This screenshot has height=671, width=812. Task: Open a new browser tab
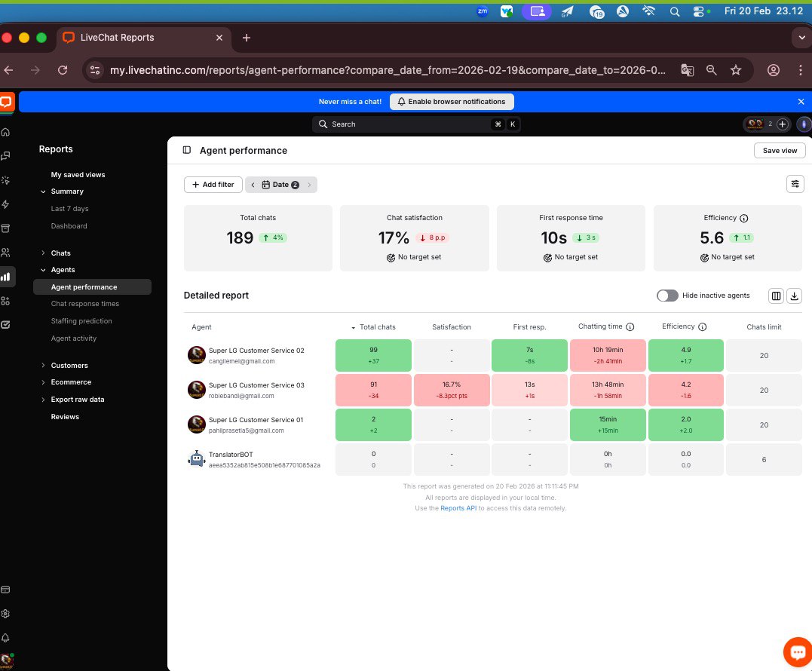pyautogui.click(x=247, y=38)
